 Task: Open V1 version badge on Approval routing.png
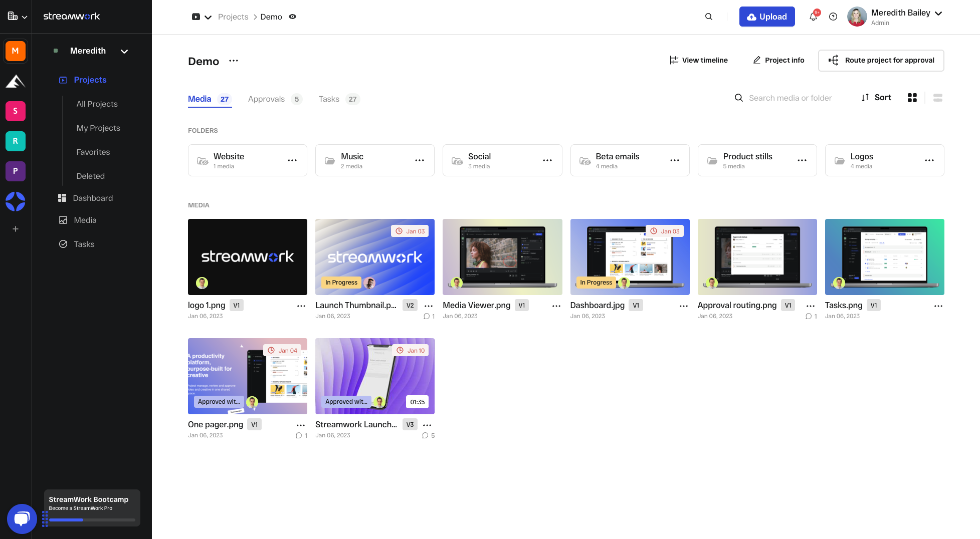pos(788,306)
